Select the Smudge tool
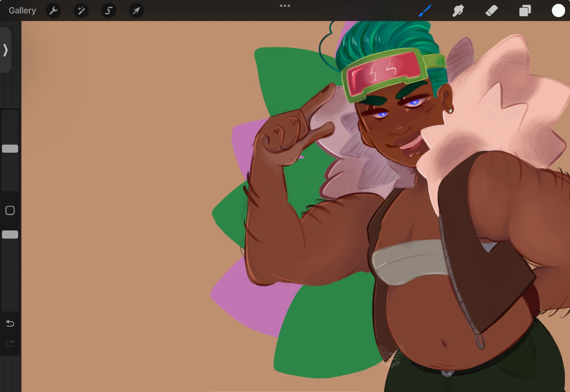This screenshot has width=570, height=392. coord(458,11)
